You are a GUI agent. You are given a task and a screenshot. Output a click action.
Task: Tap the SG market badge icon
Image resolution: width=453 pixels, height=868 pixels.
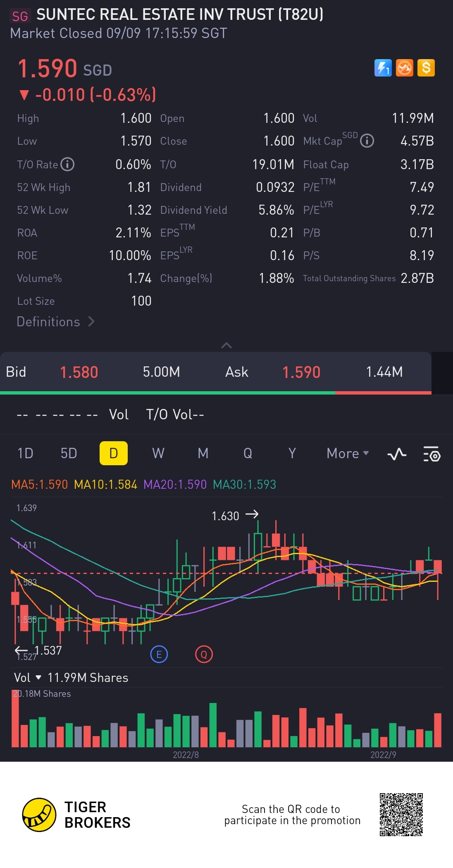(20, 16)
